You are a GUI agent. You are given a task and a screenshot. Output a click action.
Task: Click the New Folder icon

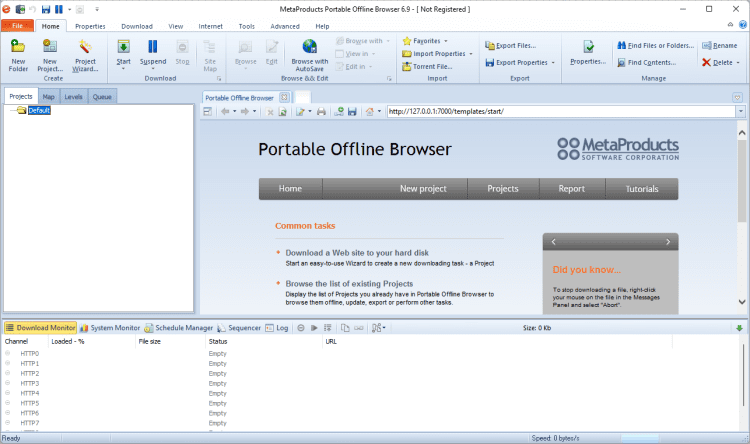(x=18, y=48)
